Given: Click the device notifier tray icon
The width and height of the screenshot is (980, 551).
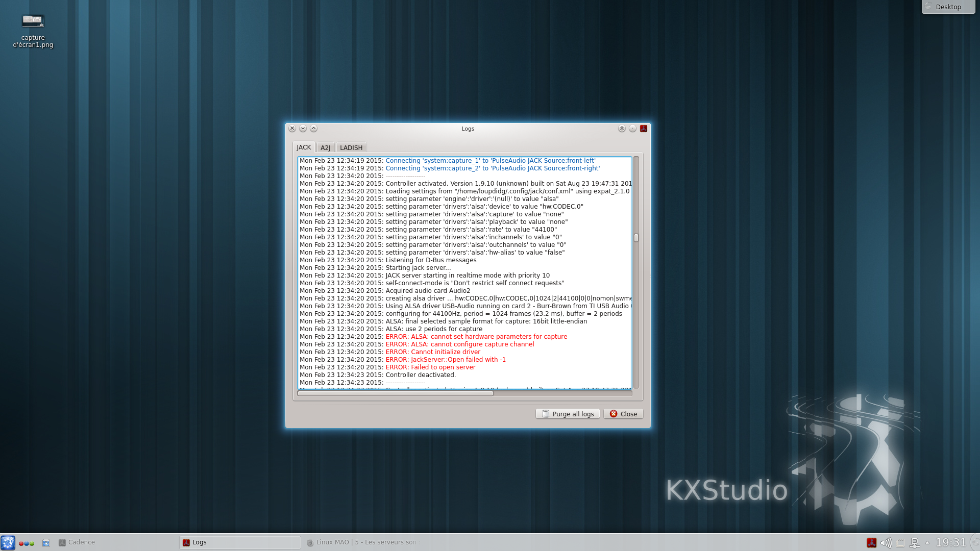Looking at the screenshot, I should [x=900, y=543].
